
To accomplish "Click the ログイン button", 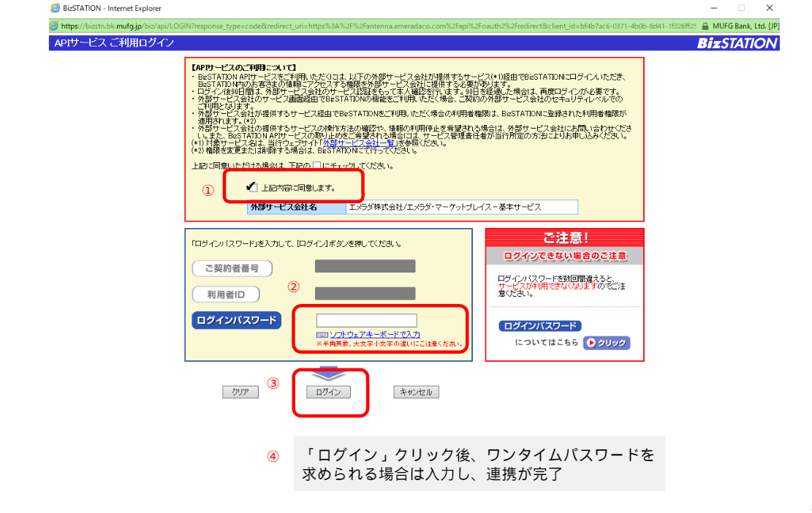I will (328, 392).
